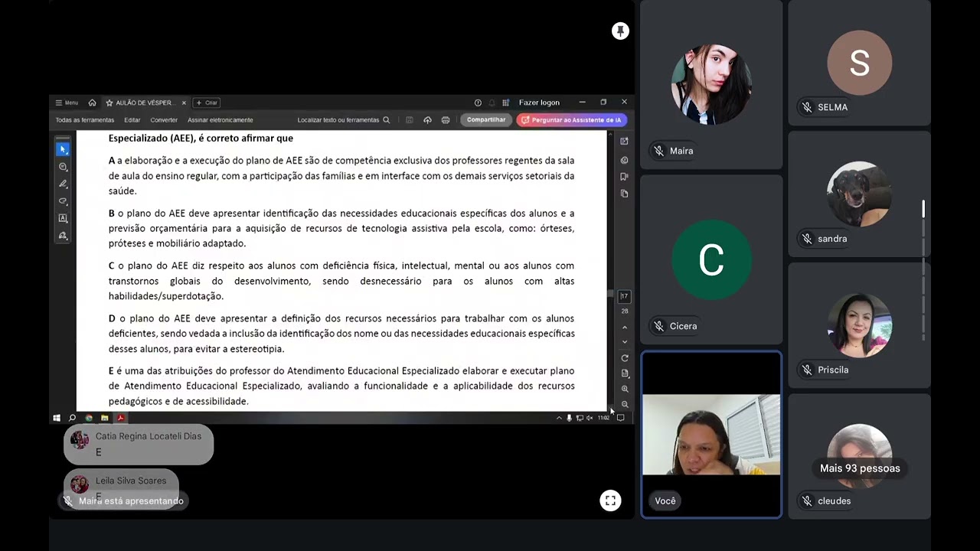Image resolution: width=980 pixels, height=551 pixels.
Task: Click the page display document icon
Action: pyautogui.click(x=625, y=373)
